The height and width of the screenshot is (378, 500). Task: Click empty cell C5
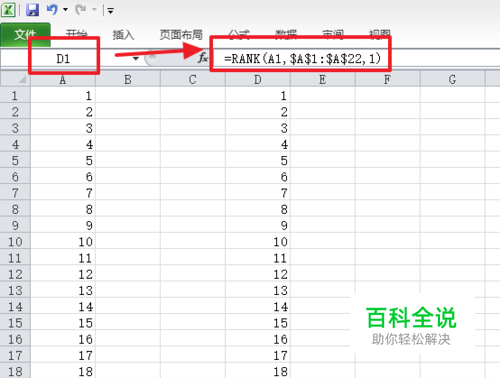click(x=193, y=160)
